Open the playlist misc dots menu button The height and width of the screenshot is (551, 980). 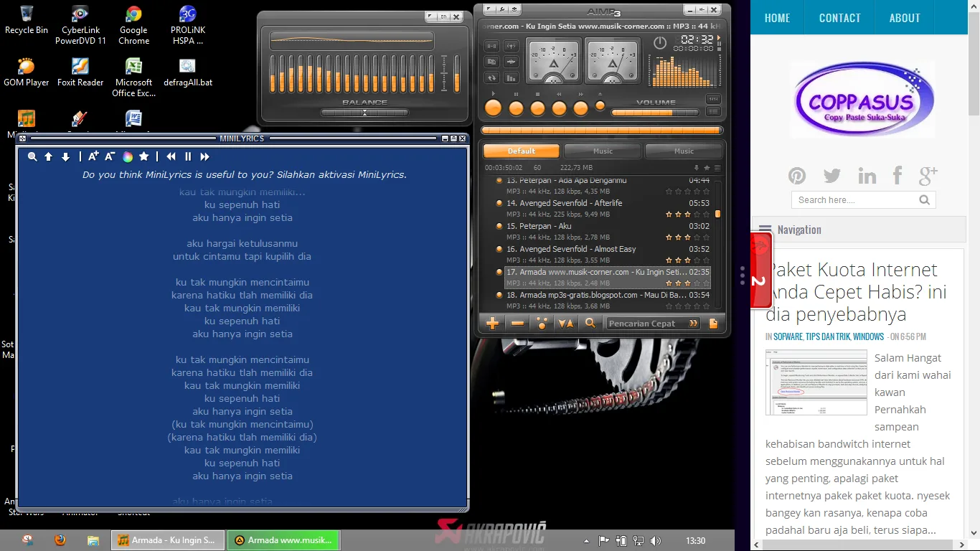click(542, 324)
